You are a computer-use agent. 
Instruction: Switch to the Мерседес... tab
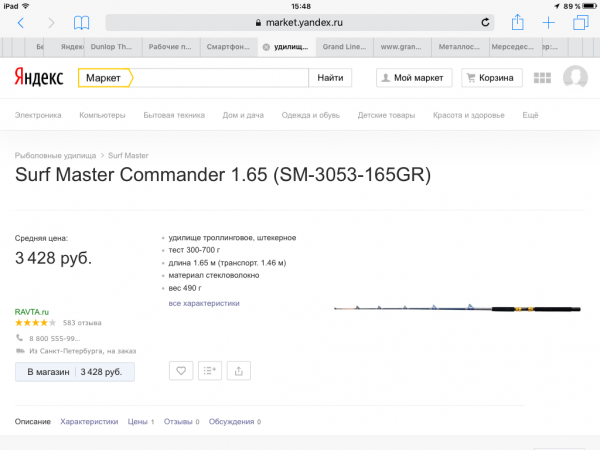(x=515, y=47)
